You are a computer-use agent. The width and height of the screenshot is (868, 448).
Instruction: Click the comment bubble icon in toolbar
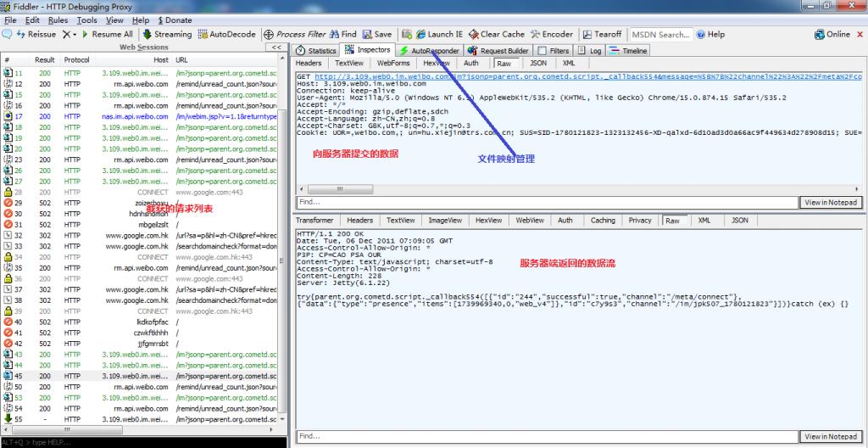pyautogui.click(x=7, y=35)
